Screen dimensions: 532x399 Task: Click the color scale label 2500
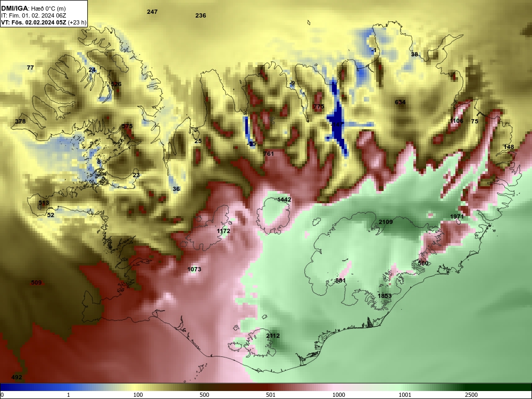pos(471,395)
